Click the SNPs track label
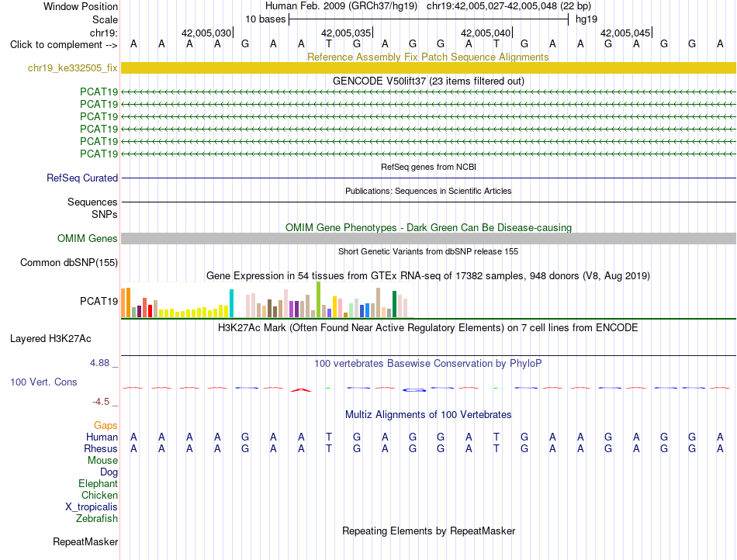Screen dimensions: 737x560 pos(105,214)
